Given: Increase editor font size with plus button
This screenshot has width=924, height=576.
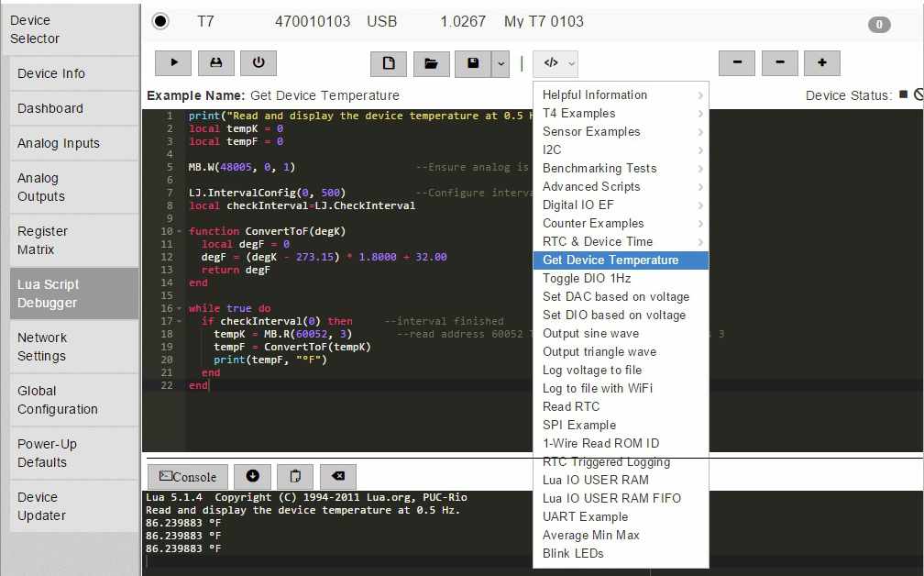Looking at the screenshot, I should pos(821,63).
